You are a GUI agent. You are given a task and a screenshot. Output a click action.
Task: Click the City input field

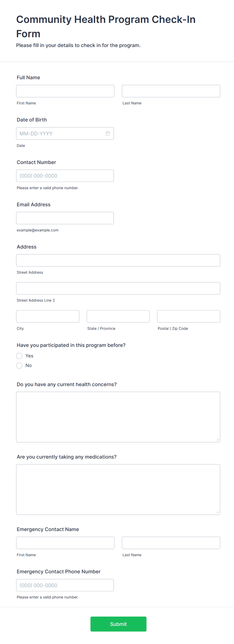[48, 316]
